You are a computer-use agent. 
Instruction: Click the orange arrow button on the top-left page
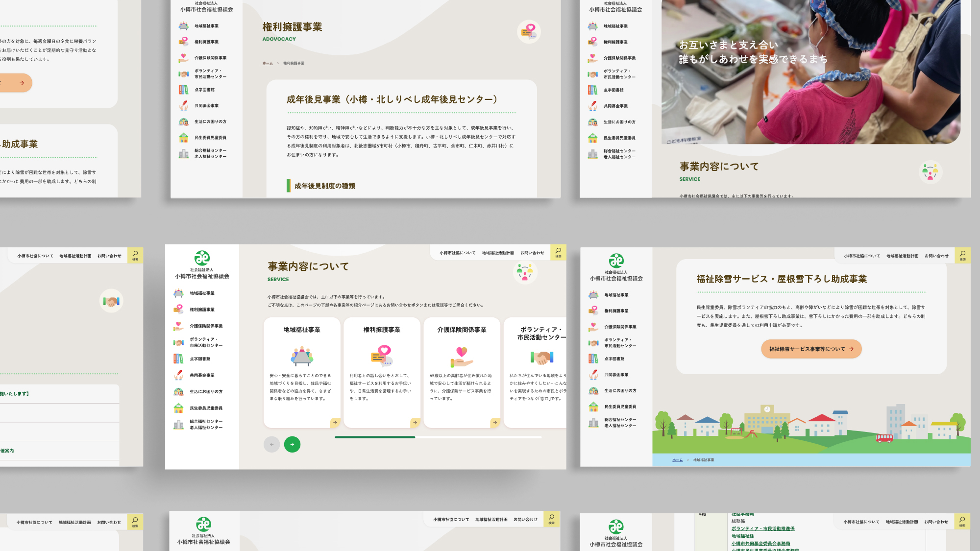16,83
